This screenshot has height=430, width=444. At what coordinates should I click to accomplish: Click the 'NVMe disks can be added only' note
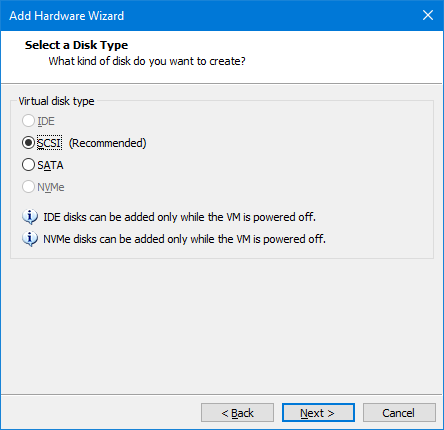click(x=184, y=239)
